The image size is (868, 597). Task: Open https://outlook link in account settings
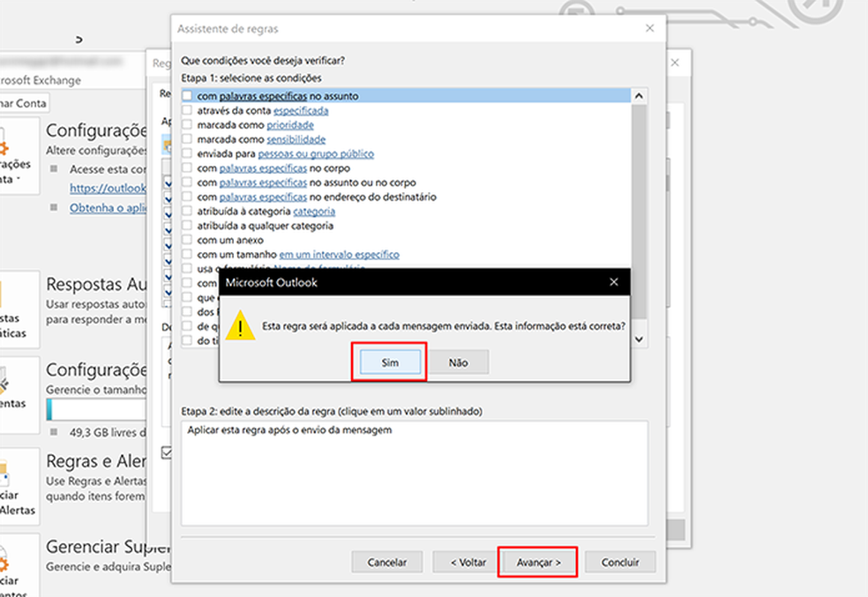(108, 188)
